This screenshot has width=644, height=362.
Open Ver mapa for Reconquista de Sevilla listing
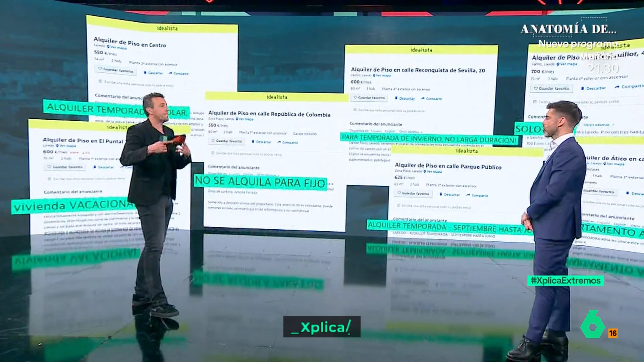(387, 75)
